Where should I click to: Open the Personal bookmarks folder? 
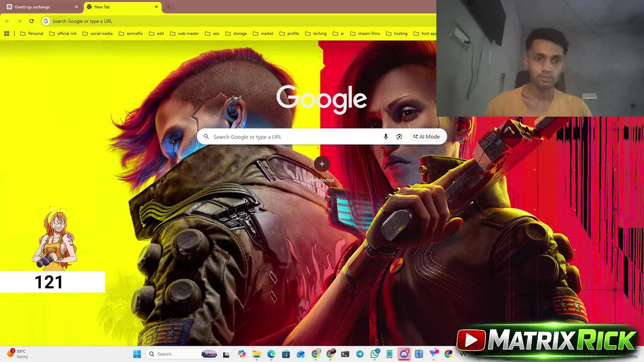point(31,34)
